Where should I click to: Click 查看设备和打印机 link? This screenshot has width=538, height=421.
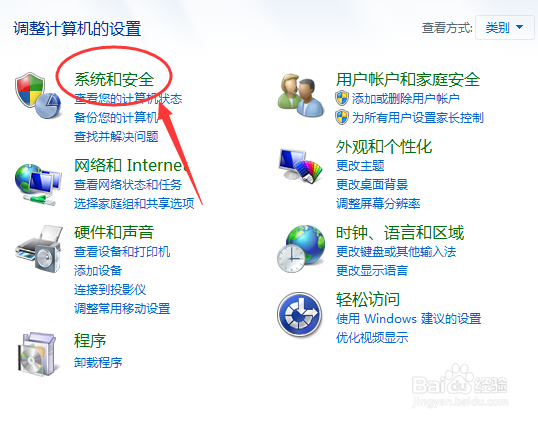[x=122, y=252]
